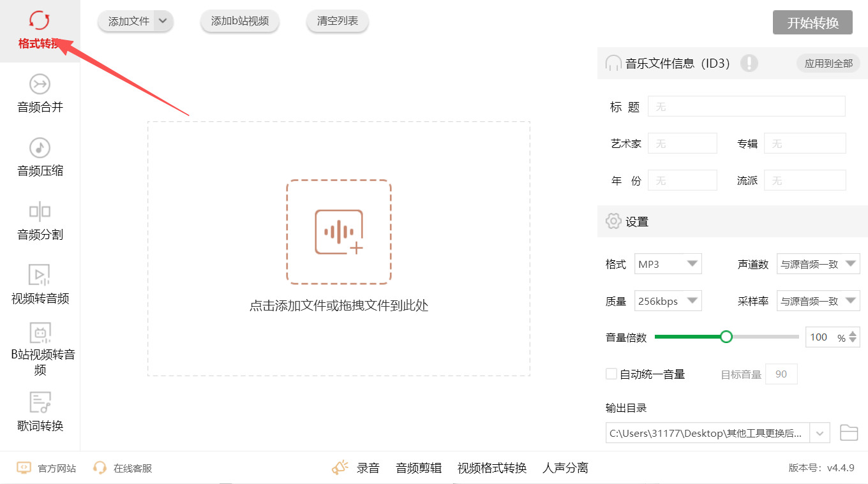Click the 年份 input field

click(682, 180)
